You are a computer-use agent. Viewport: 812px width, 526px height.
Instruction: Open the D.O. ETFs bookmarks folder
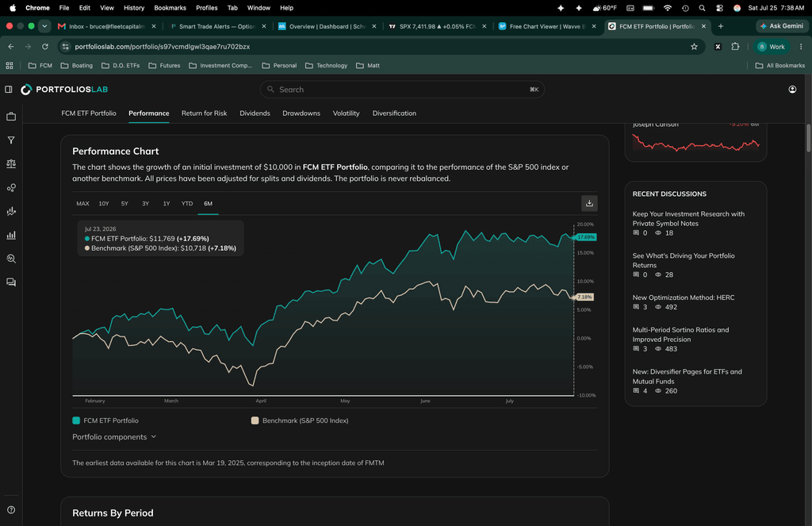pos(121,65)
